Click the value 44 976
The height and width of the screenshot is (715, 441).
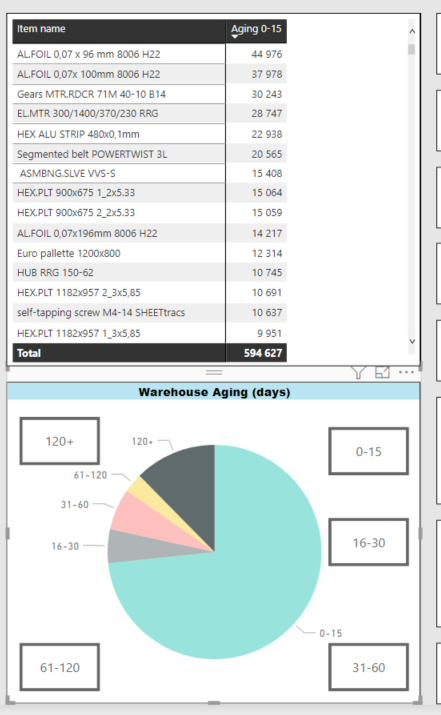267,54
